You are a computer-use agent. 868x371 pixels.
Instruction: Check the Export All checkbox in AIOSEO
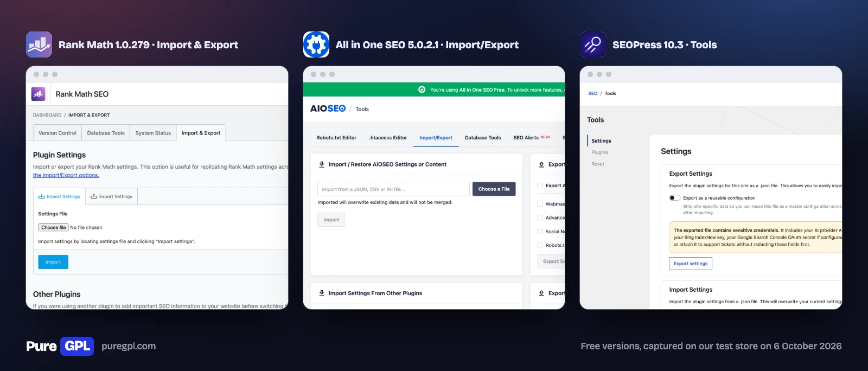[540, 185]
